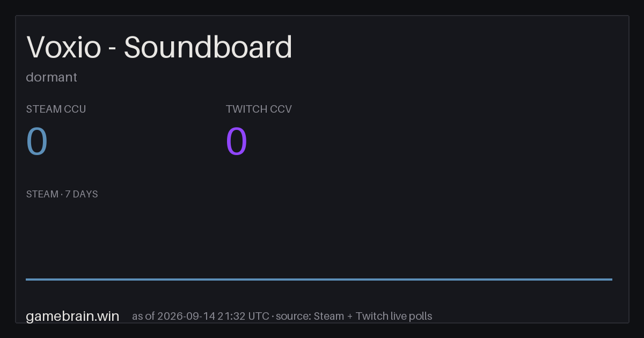Click the blue 7-day Steam chart line
Viewport: 644px width, 338px height.
click(319, 279)
